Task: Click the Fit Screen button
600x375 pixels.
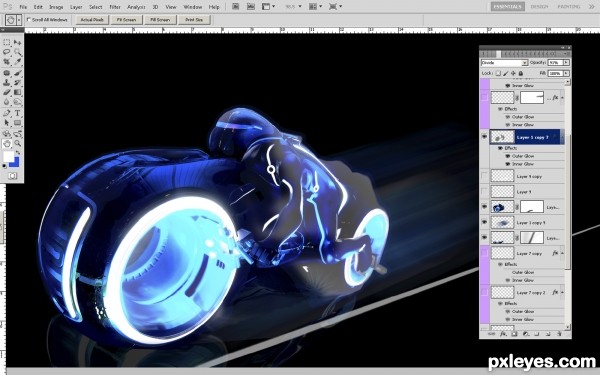Action: tap(127, 20)
